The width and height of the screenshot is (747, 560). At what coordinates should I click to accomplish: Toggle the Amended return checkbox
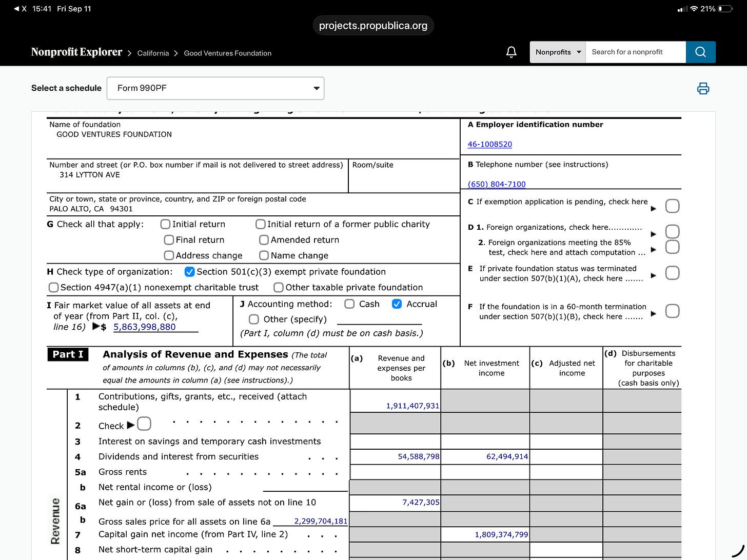[264, 239]
